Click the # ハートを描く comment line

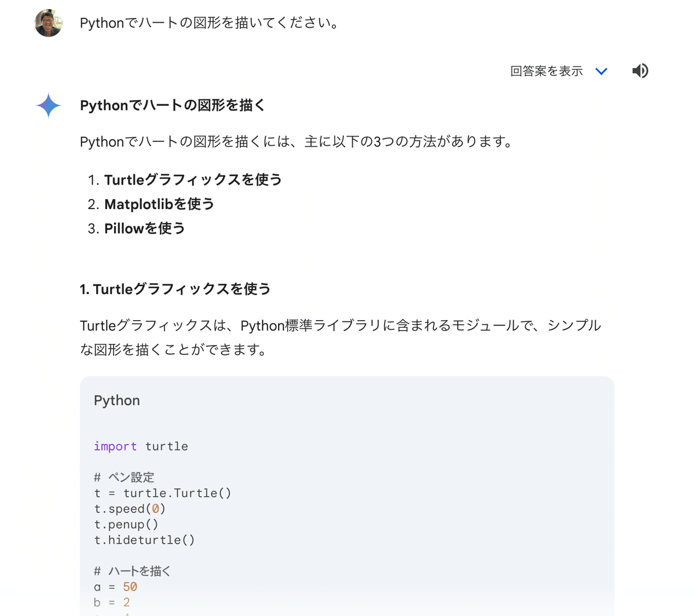(x=133, y=571)
